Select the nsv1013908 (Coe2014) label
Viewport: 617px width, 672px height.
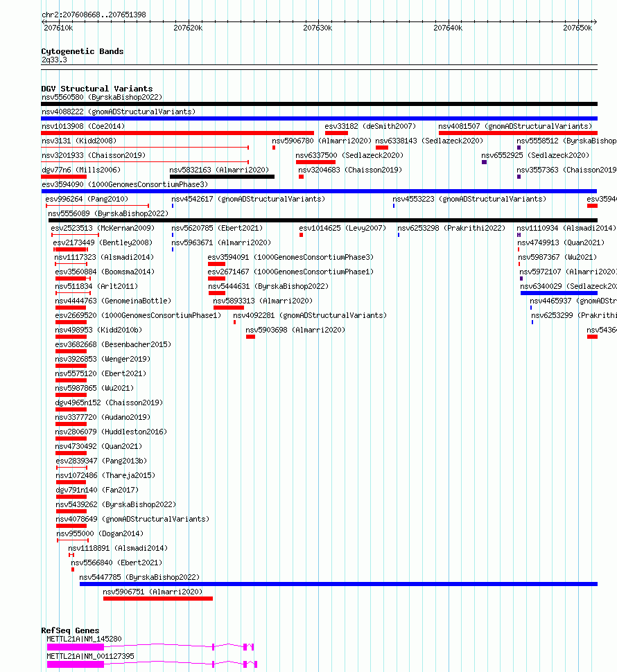(x=83, y=126)
